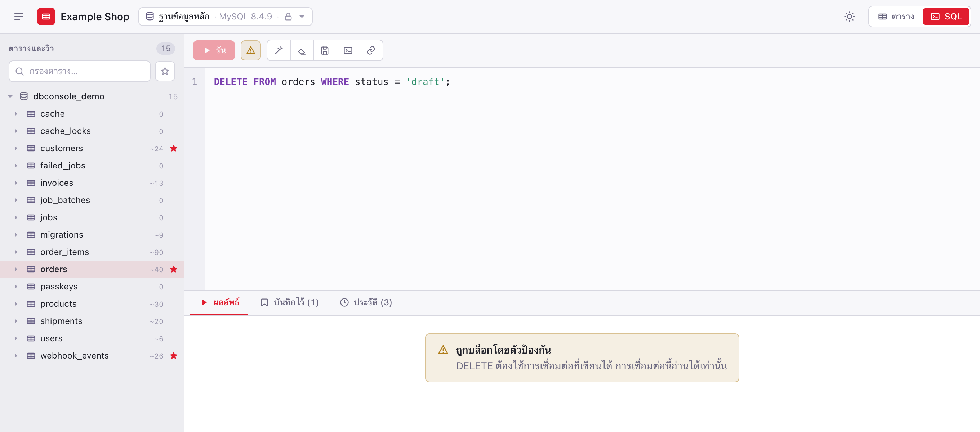Image resolution: width=980 pixels, height=432 pixels.
Task: Click the table count badge 15 in sidebar header
Action: pos(165,48)
